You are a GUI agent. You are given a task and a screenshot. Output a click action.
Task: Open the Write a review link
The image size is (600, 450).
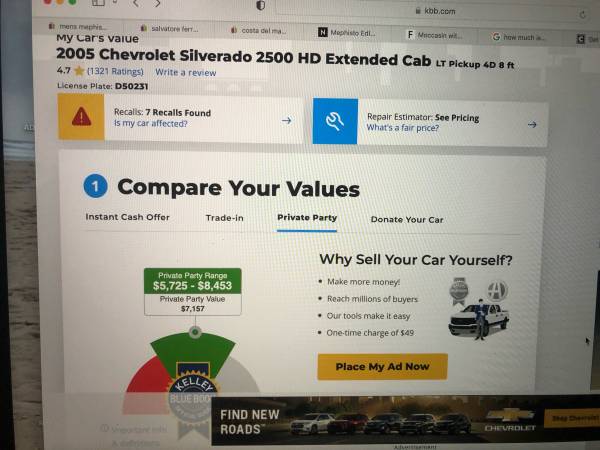[x=186, y=72]
